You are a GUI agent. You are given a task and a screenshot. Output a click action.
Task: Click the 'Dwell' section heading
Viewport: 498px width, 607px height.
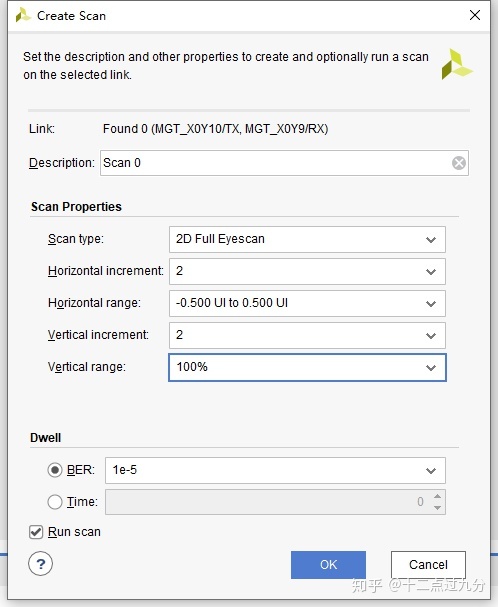(46, 438)
